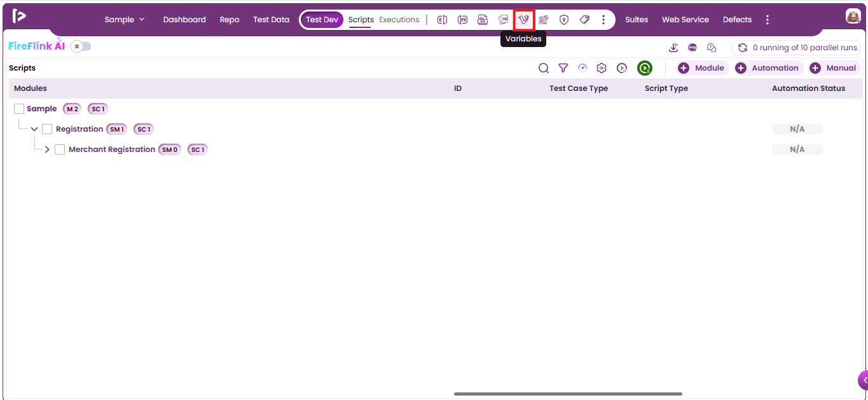Screen dimensions: 868x400
Task: Click the tag label icon in toolbar
Action: [584, 20]
